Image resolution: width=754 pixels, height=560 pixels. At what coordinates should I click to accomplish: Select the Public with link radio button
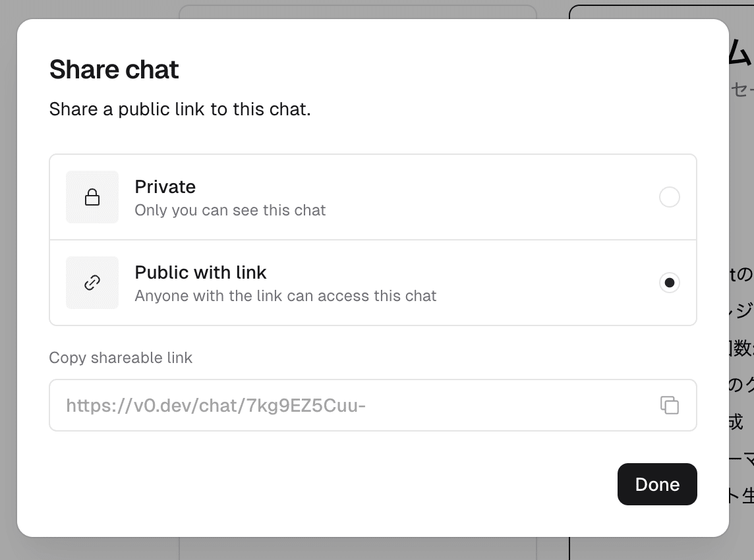(670, 283)
